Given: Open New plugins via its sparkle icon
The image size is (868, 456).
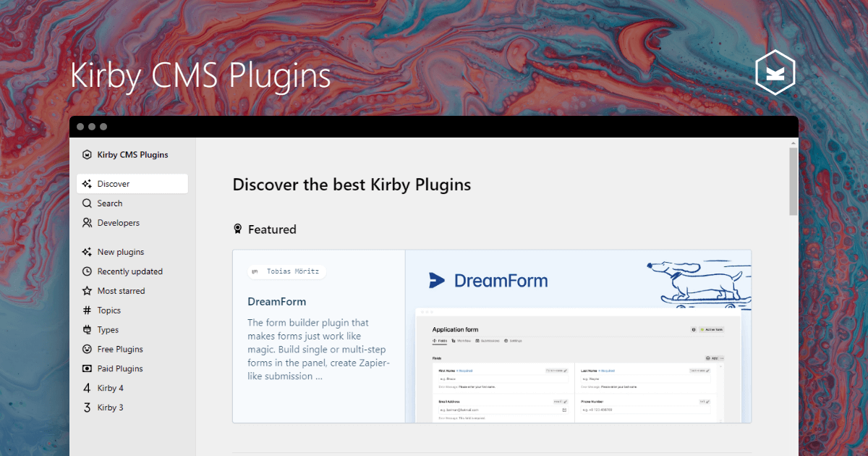Looking at the screenshot, I should click(x=88, y=251).
